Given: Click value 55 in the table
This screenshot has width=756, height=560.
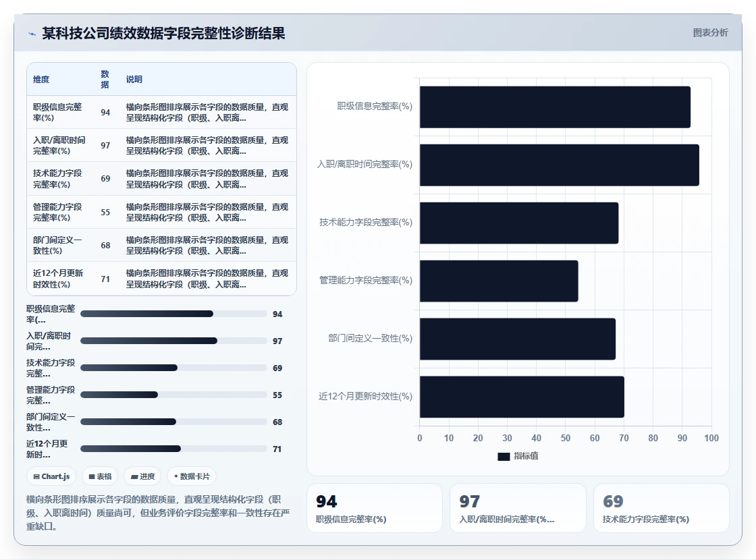Looking at the screenshot, I should (x=105, y=212).
